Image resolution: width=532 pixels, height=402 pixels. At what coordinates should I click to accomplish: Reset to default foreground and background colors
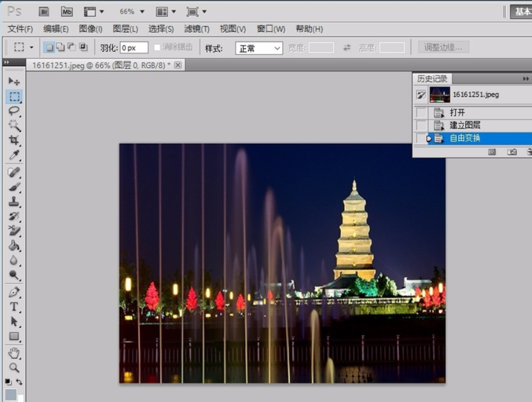pyautogui.click(x=8, y=382)
